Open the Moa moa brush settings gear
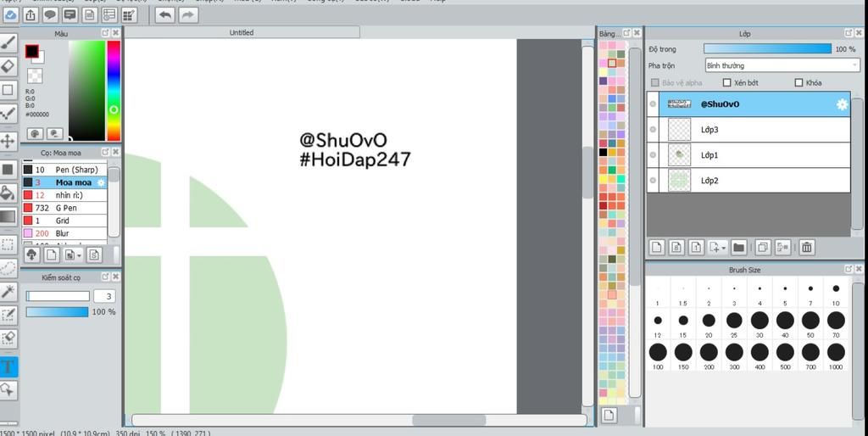Viewport: 868px width, 436px height. (x=101, y=182)
